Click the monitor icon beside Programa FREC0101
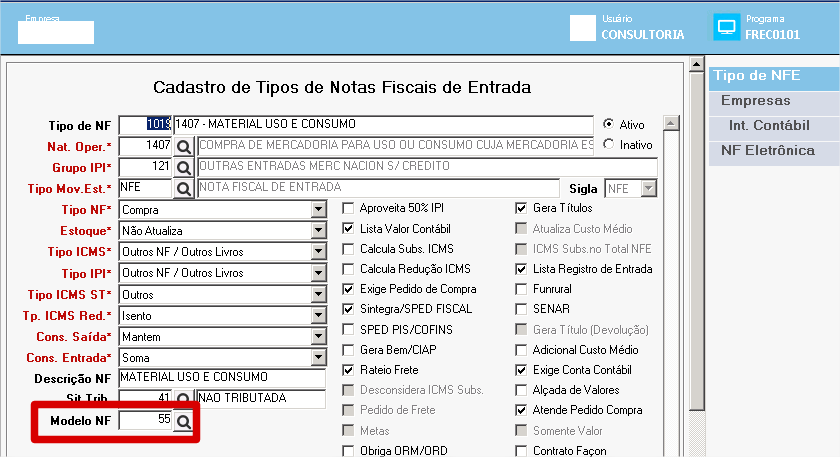Screen dimensions: 840x457 point(726,27)
